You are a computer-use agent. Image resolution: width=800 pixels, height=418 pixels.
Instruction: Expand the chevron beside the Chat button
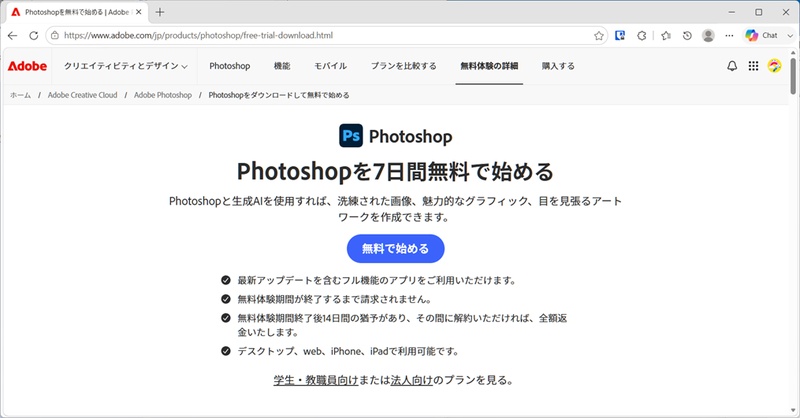pyautogui.click(x=790, y=36)
